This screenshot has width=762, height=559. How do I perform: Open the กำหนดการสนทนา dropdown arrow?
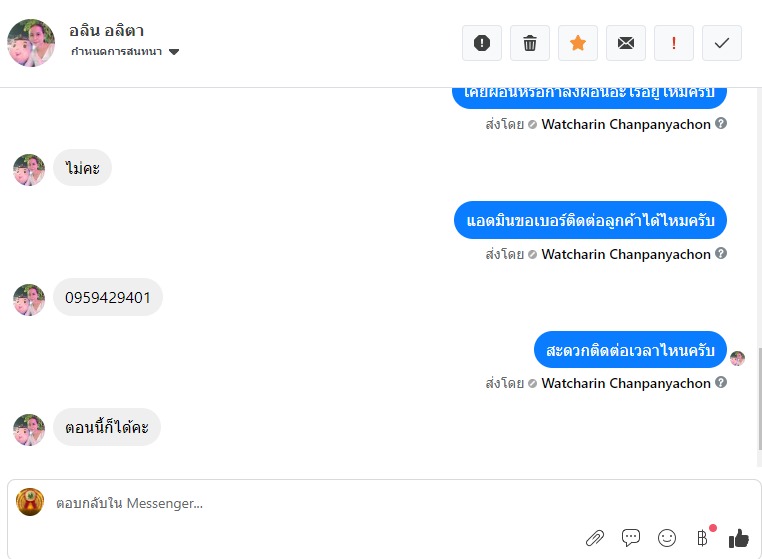pos(174,52)
